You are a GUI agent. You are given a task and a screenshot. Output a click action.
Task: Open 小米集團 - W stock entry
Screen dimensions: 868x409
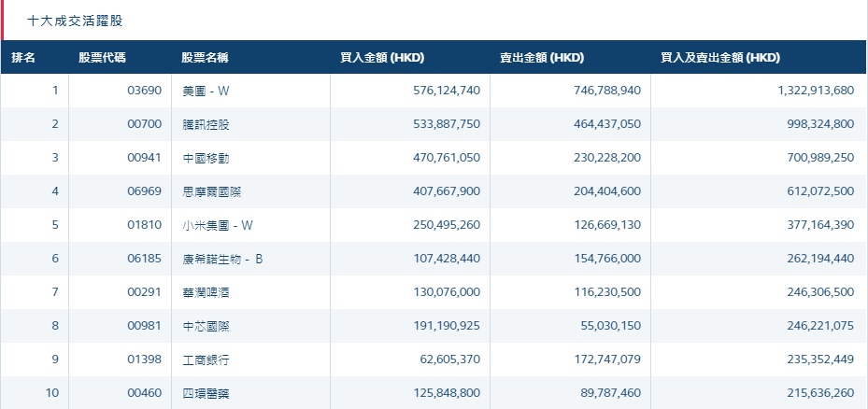[x=218, y=225]
